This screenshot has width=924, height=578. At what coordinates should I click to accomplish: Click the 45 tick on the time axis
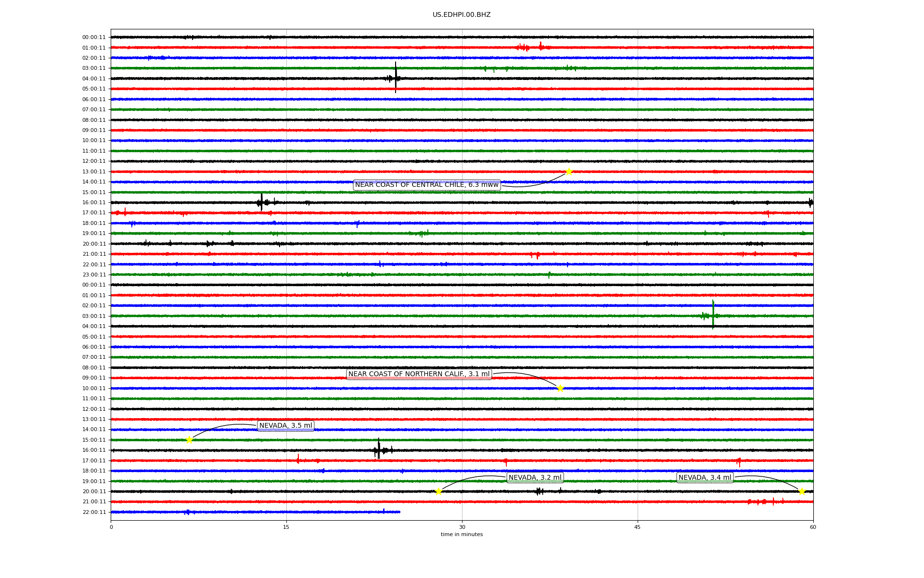[x=637, y=527]
